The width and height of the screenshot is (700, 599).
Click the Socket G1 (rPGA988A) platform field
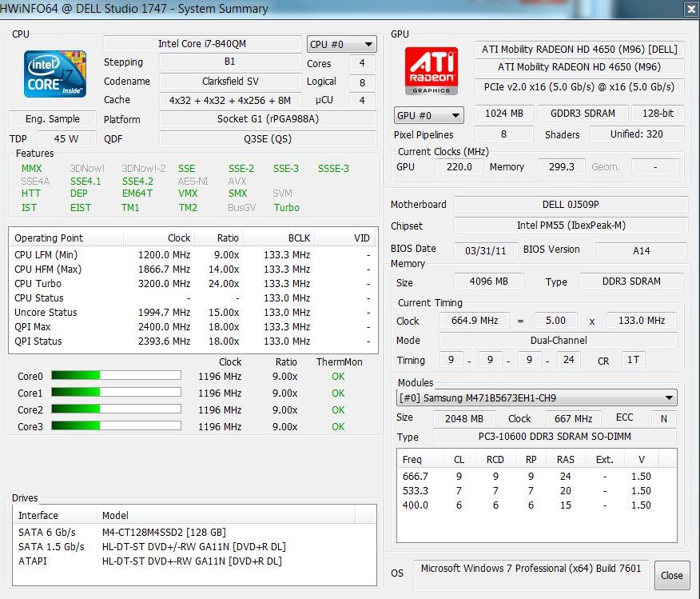pyautogui.click(x=268, y=119)
